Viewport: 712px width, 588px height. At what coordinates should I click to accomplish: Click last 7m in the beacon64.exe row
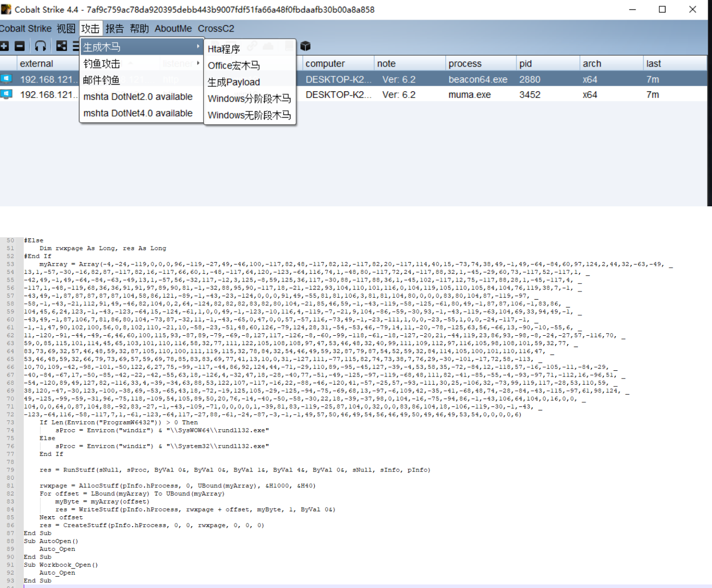653,79
